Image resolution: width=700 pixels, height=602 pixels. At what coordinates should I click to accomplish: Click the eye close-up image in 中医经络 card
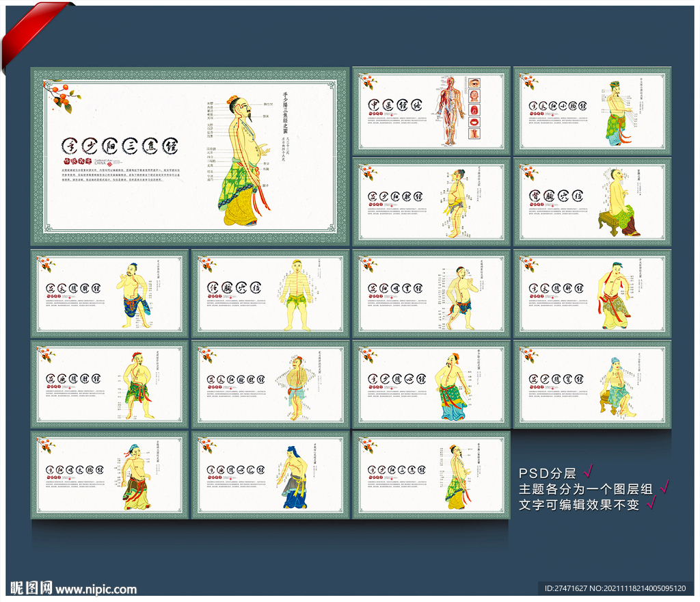474,83
